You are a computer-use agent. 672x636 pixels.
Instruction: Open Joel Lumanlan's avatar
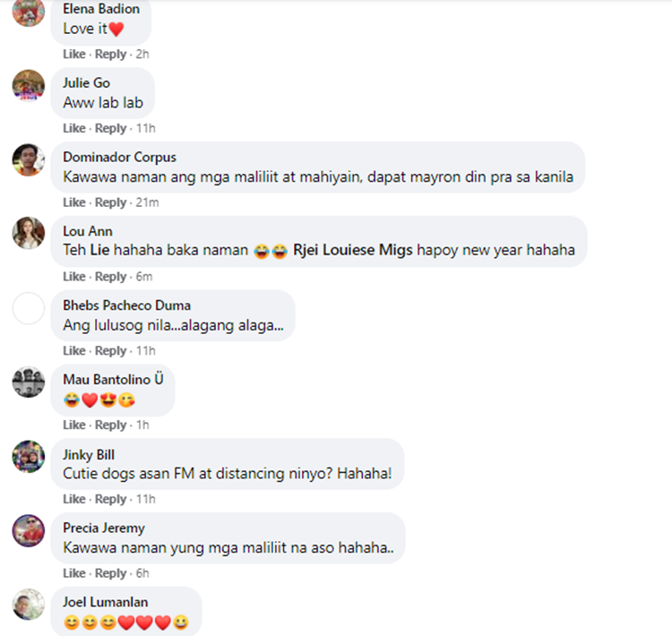(29, 604)
